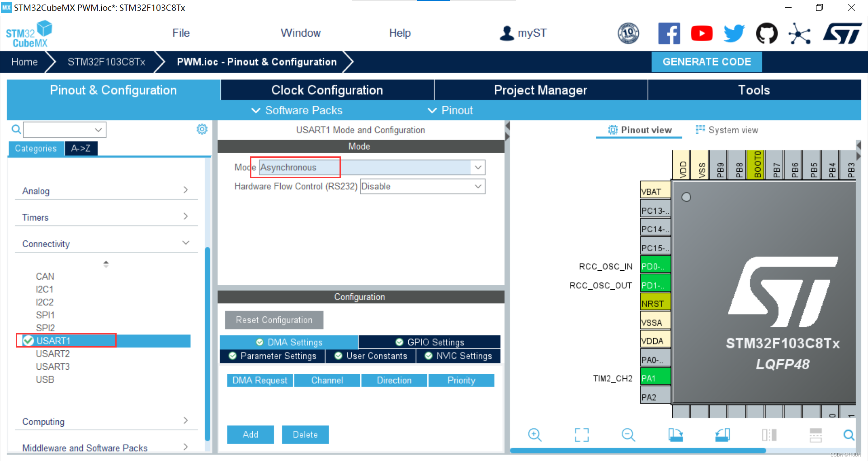This screenshot has height=461, width=868.
Task: Click the GENERATE CODE button
Action: point(707,62)
